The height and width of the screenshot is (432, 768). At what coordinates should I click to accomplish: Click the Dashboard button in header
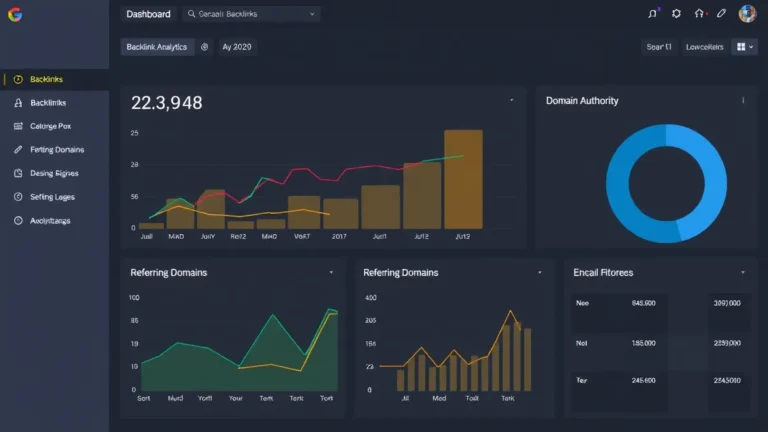[149, 14]
